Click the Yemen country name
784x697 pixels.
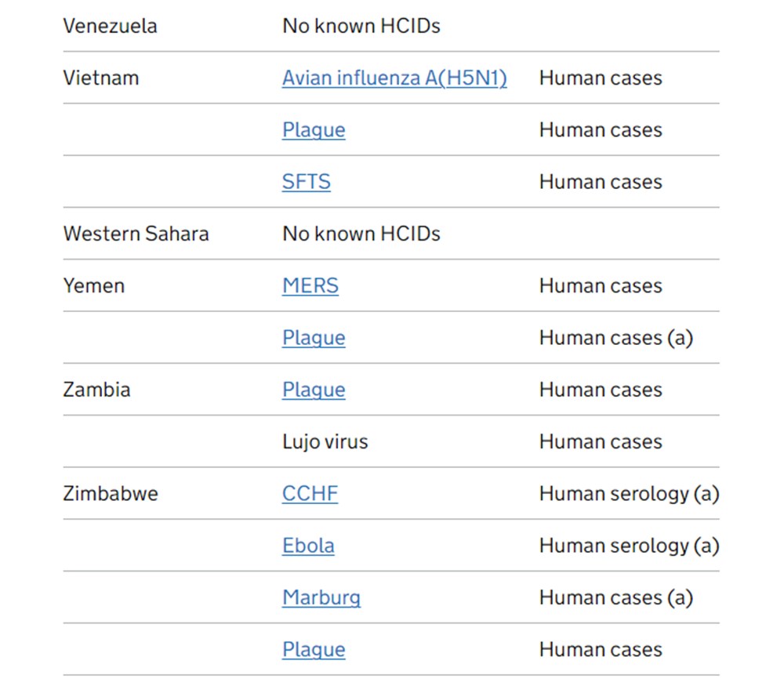point(93,286)
